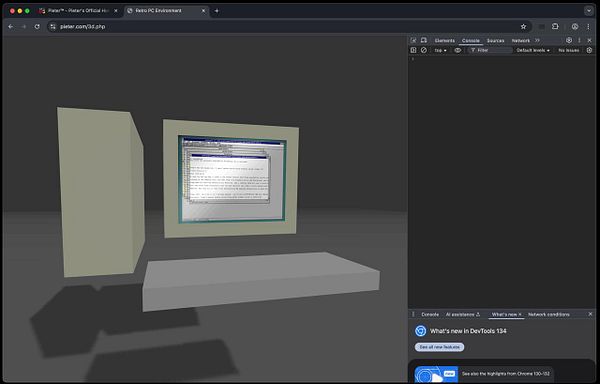This screenshot has width=600, height=384.
Task: Open the Extensions puzzle icon
Action: tap(555, 26)
